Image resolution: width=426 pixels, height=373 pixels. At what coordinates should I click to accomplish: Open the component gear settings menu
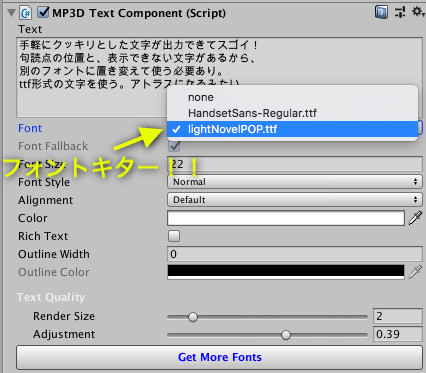tap(418, 12)
